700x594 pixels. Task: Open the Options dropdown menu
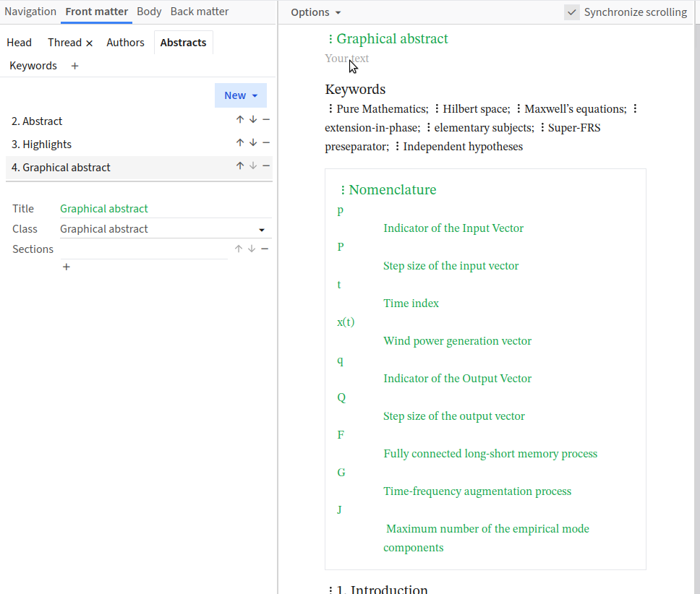[x=316, y=12]
